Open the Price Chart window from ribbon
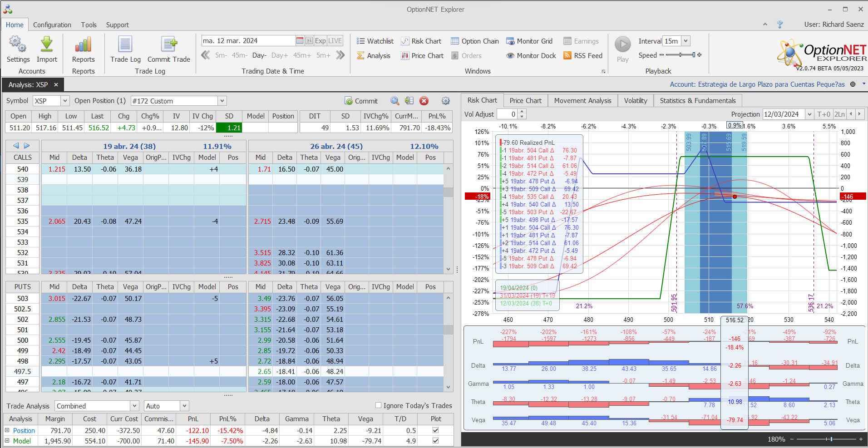868x448 pixels. coord(422,56)
